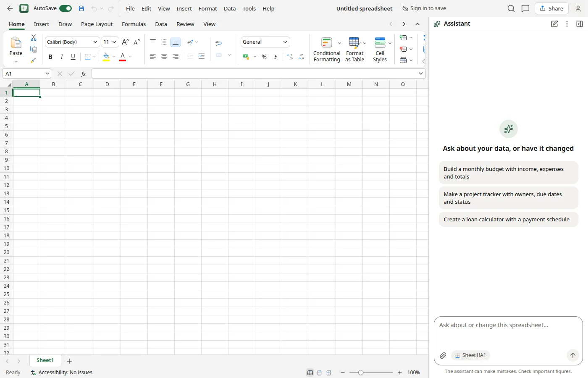Click the Format Painter brush icon
The width and height of the screenshot is (588, 378).
(33, 60)
